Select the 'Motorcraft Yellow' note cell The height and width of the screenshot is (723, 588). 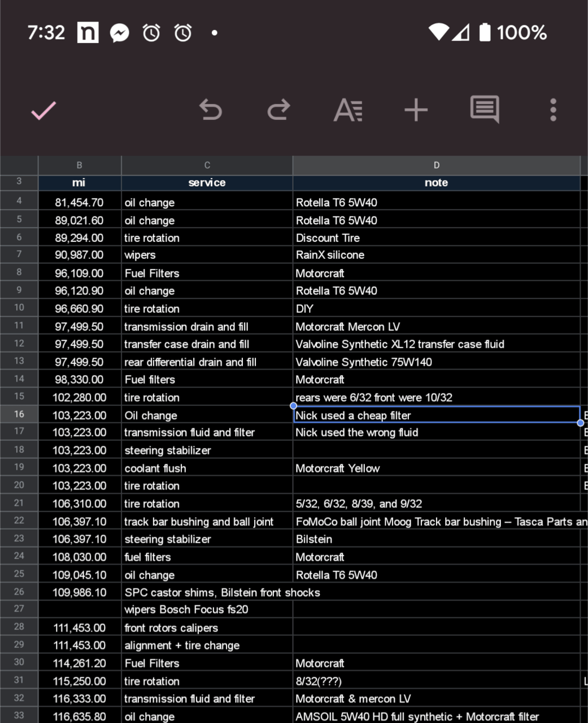pos(437,468)
